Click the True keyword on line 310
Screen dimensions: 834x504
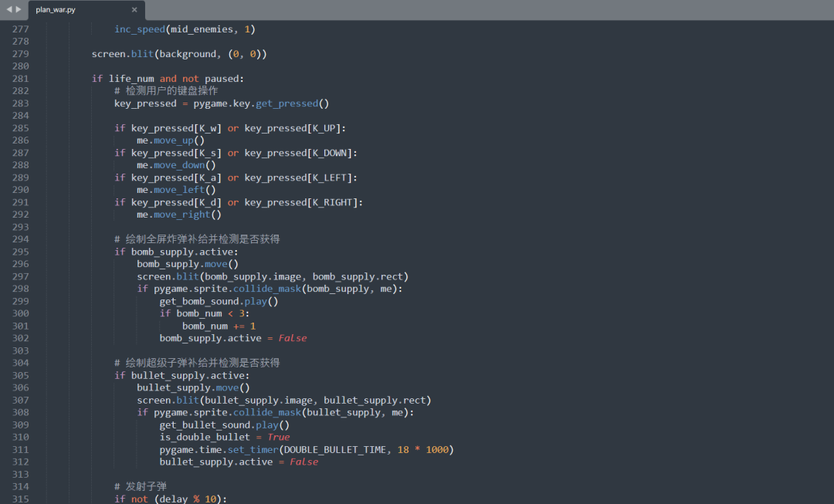tap(277, 437)
